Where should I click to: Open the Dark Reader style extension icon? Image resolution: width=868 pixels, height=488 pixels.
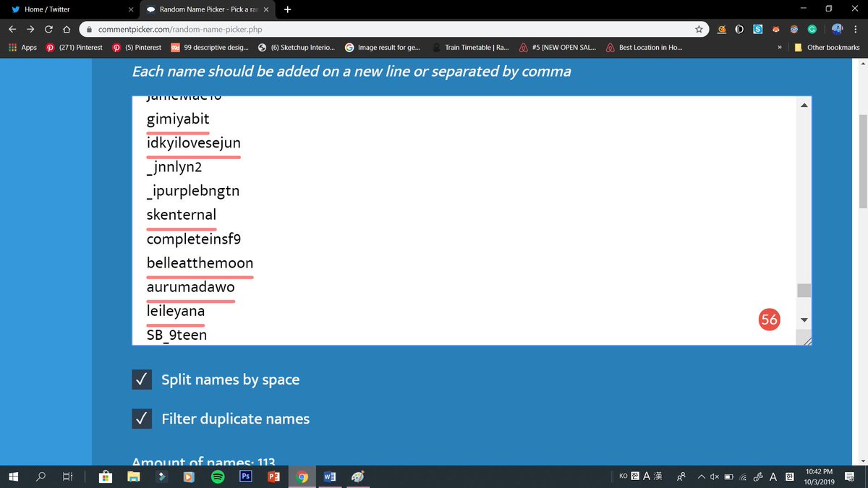pyautogui.click(x=739, y=30)
